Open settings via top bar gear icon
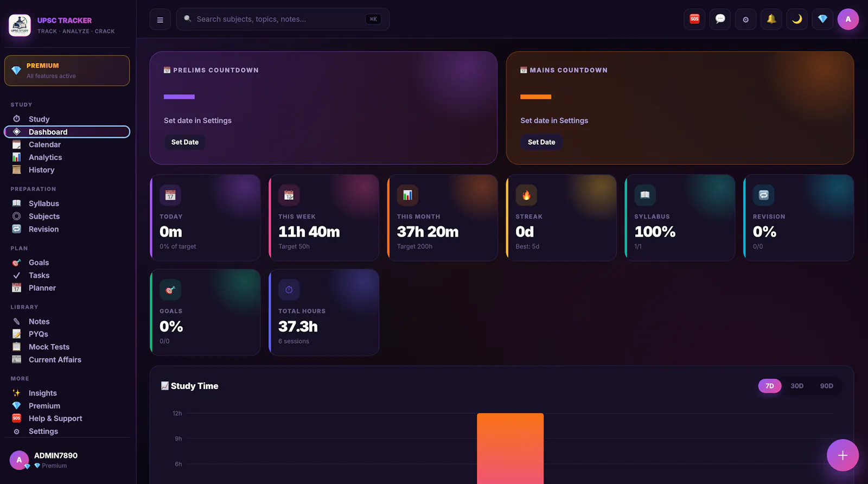 pyautogui.click(x=746, y=20)
